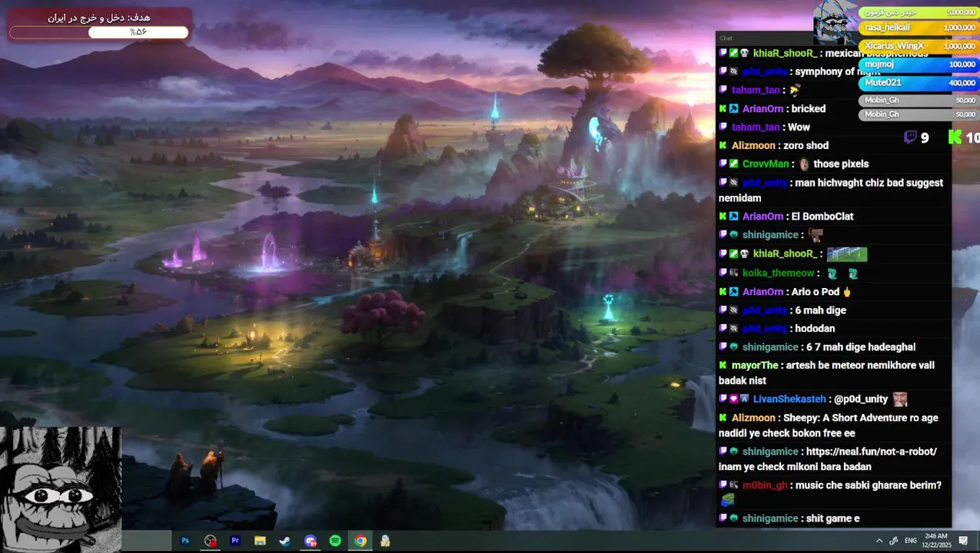Click the streamer avatar above the chat
980x553 pixels.
(835, 22)
